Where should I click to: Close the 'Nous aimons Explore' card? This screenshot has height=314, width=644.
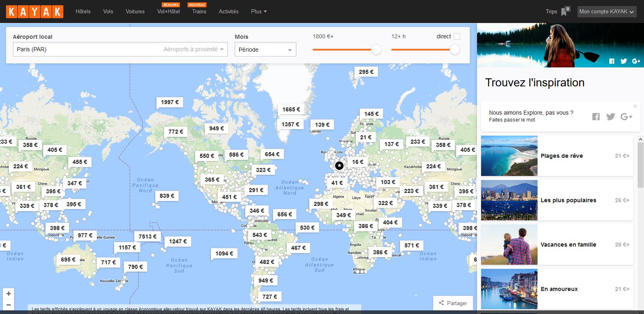coord(635,106)
